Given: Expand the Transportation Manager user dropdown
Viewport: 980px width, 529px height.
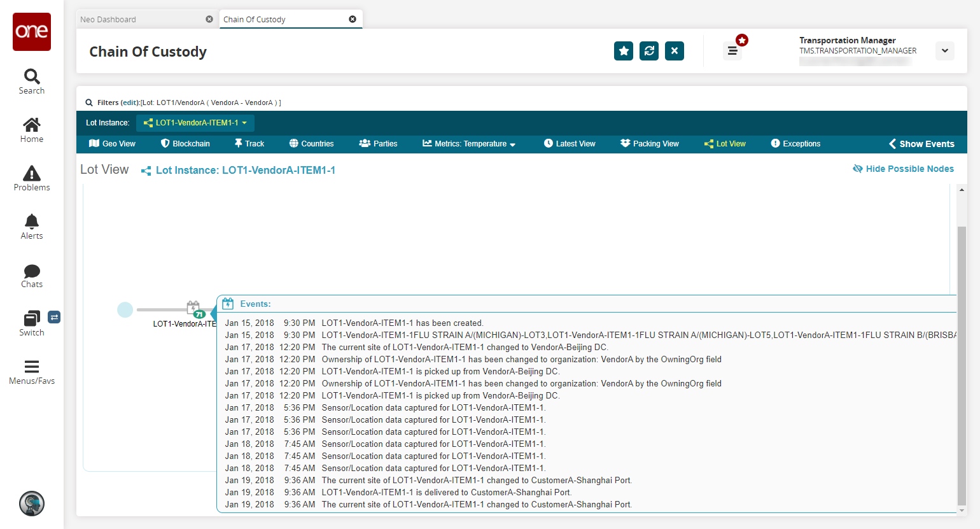Looking at the screenshot, I should pos(944,51).
